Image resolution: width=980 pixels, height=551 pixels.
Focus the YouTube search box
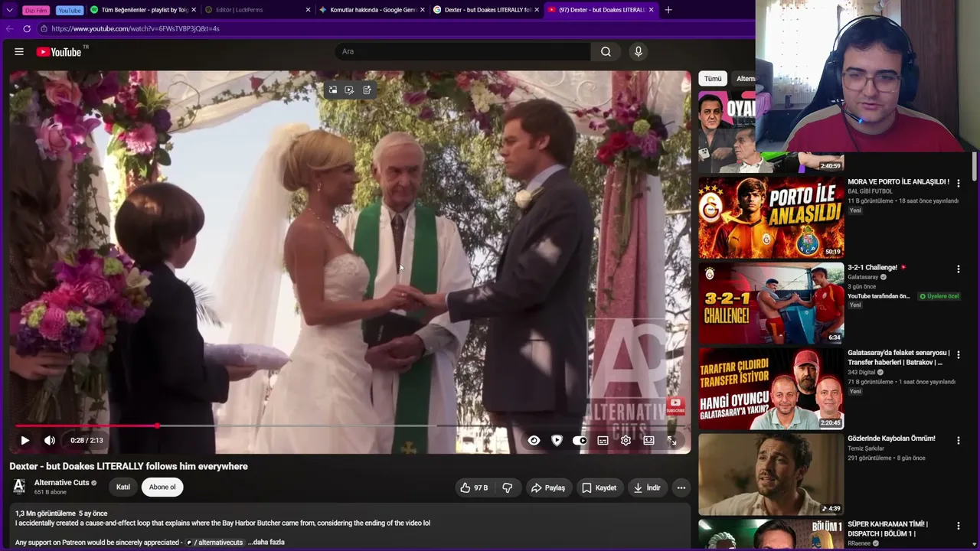tap(462, 51)
